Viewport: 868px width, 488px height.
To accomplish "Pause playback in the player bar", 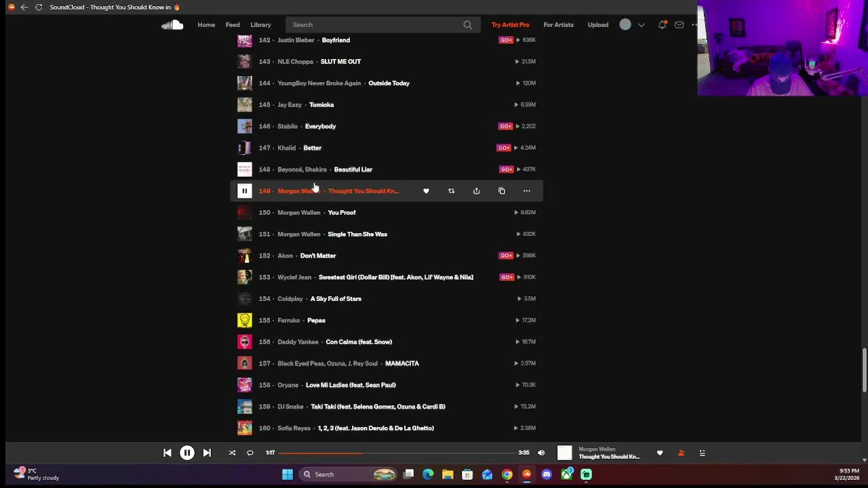I will coord(186,453).
